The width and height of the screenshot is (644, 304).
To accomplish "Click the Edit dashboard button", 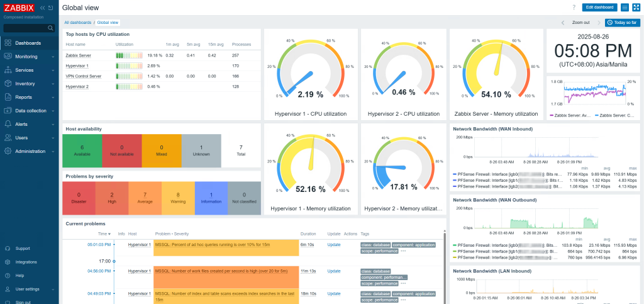I will (599, 8).
